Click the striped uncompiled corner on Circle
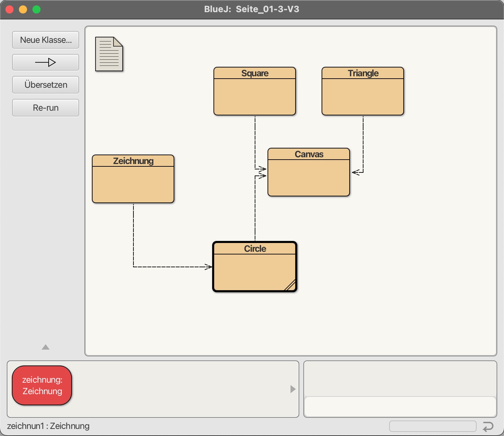The width and height of the screenshot is (504, 436). point(291,285)
